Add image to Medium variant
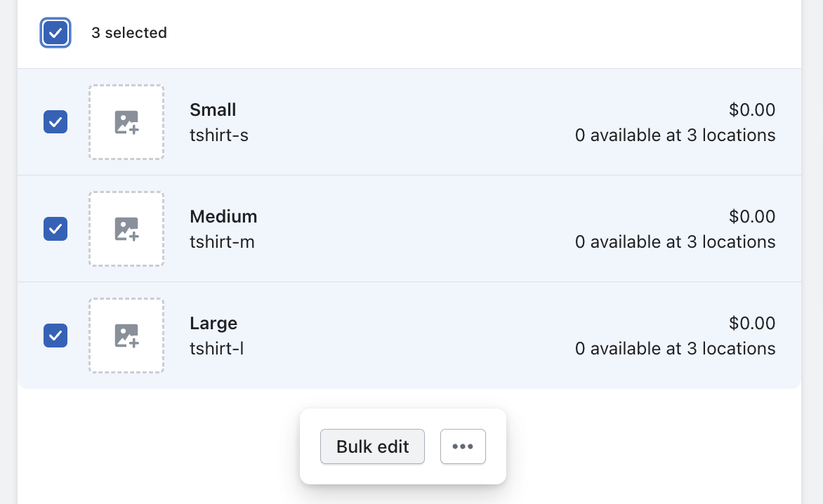Screen dimensions: 823x504 tap(126, 229)
